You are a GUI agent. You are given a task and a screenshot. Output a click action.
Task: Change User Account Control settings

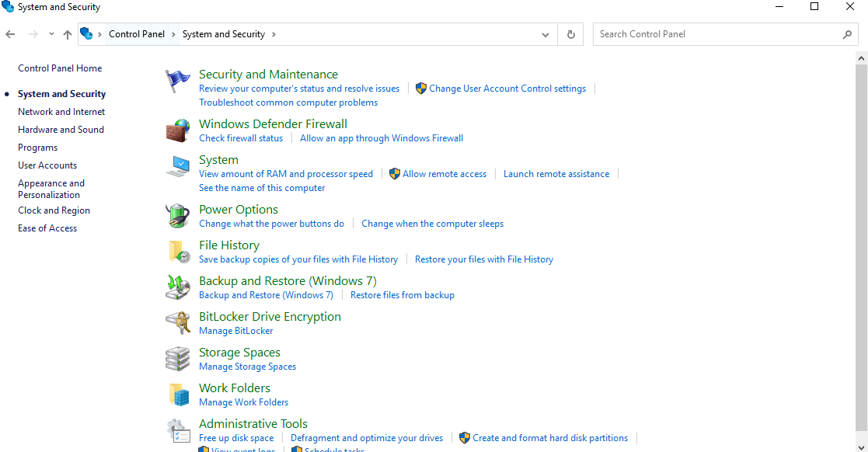click(x=507, y=89)
